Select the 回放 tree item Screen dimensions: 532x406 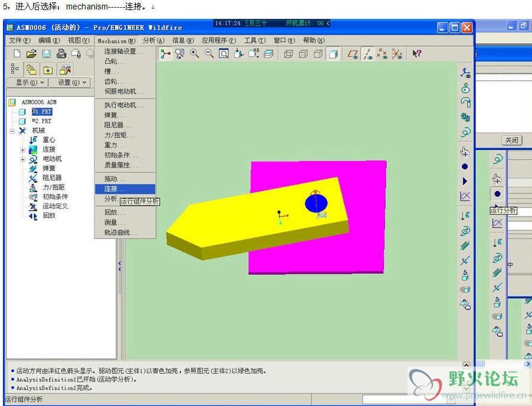pos(48,215)
